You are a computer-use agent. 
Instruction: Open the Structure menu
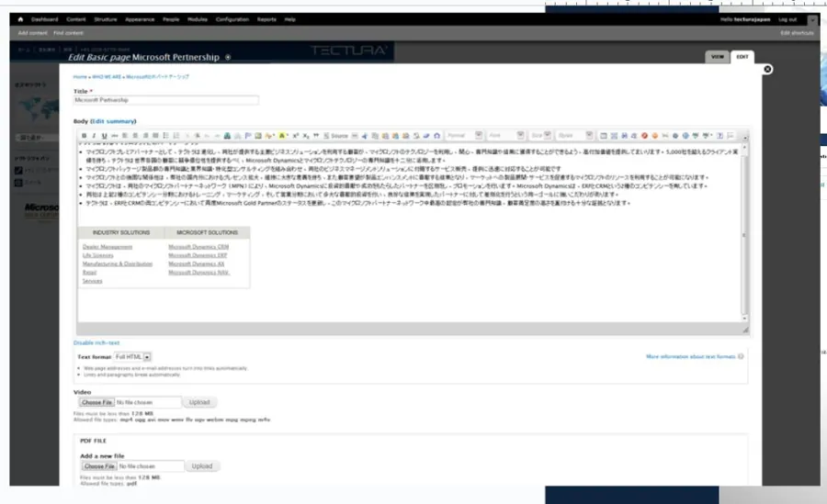click(x=106, y=19)
